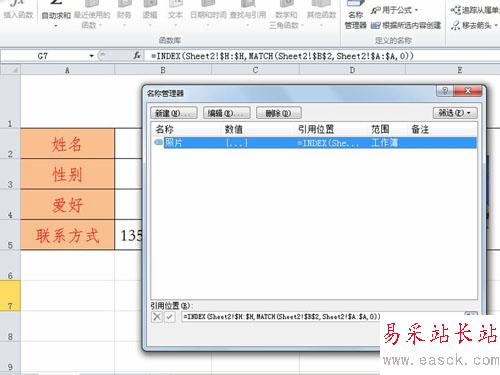Expand the Name Box dropdown arrow
The image size is (500, 375).
click(x=91, y=56)
